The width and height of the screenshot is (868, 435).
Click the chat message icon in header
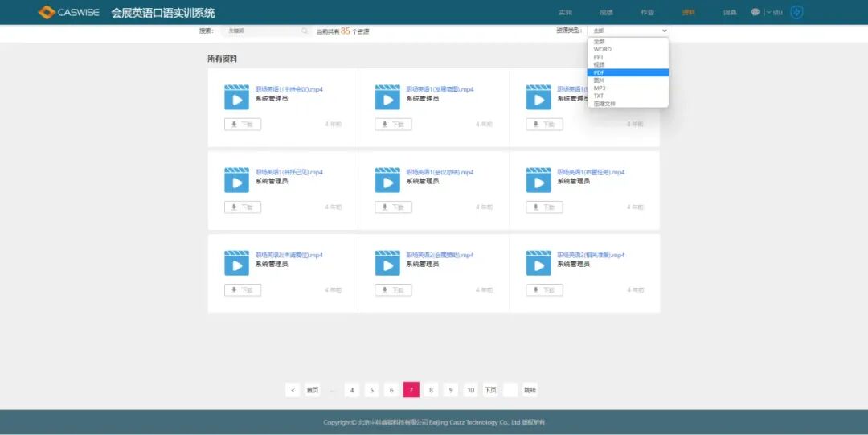(x=755, y=12)
